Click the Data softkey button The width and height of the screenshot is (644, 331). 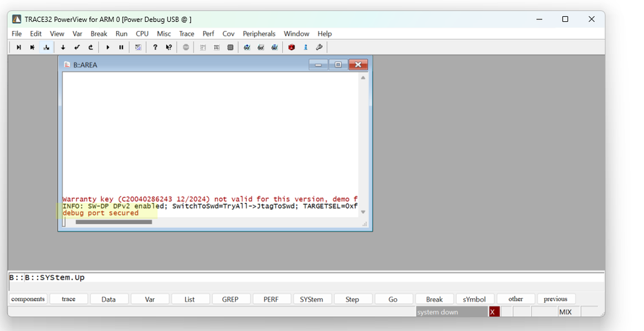pyautogui.click(x=109, y=299)
